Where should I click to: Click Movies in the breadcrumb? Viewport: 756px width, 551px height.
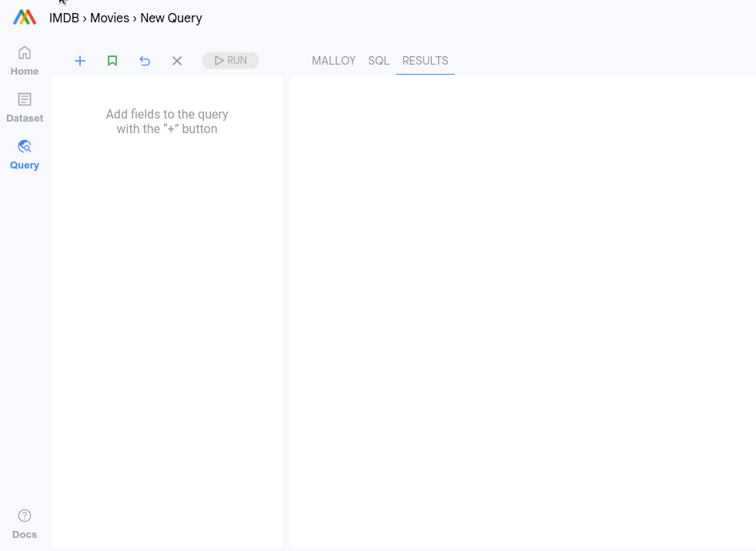(109, 18)
